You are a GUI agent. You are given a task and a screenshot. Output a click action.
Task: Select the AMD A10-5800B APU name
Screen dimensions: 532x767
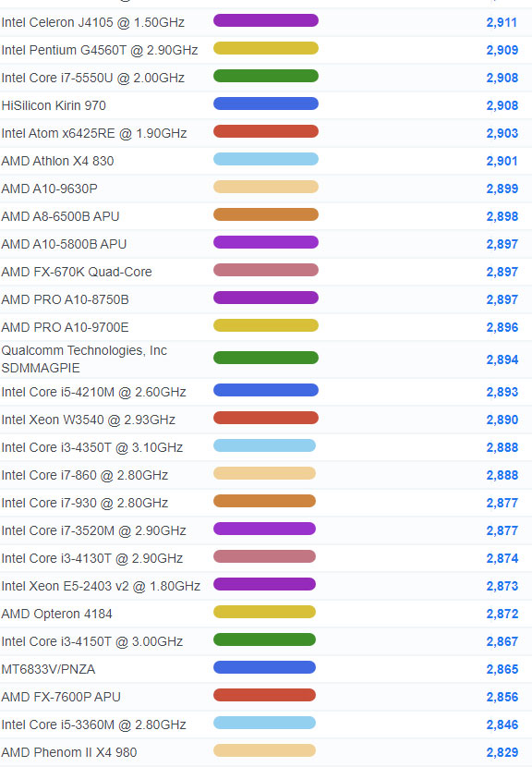(x=64, y=244)
